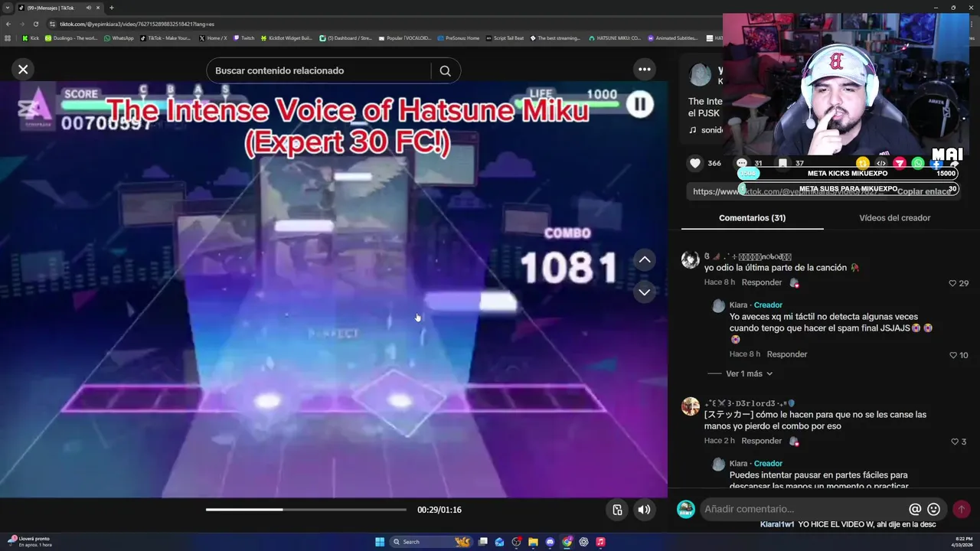The height and width of the screenshot is (551, 980).
Task: Open the Twitch bookmark
Action: [244, 37]
